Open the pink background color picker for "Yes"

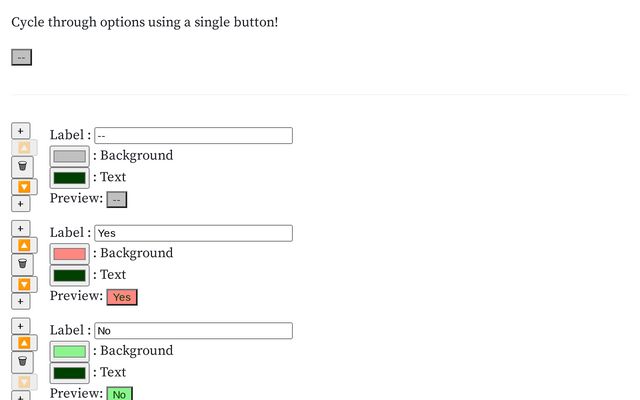[69, 254]
